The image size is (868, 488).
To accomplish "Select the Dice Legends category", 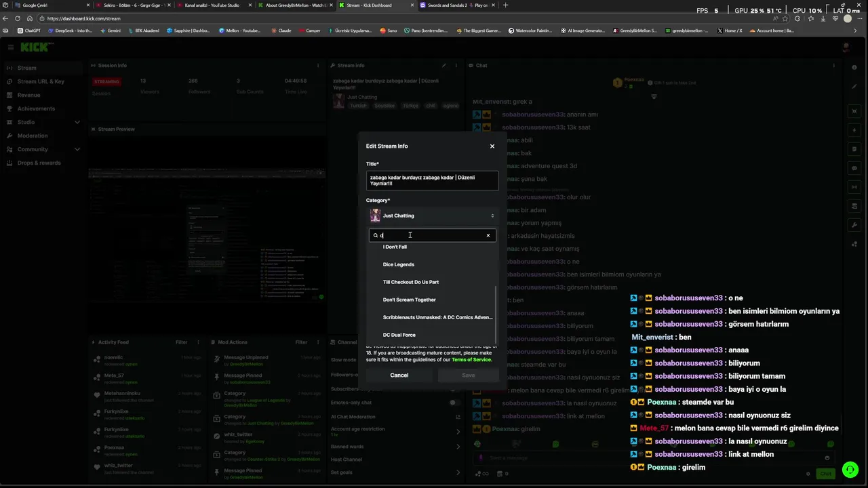I will (432, 264).
